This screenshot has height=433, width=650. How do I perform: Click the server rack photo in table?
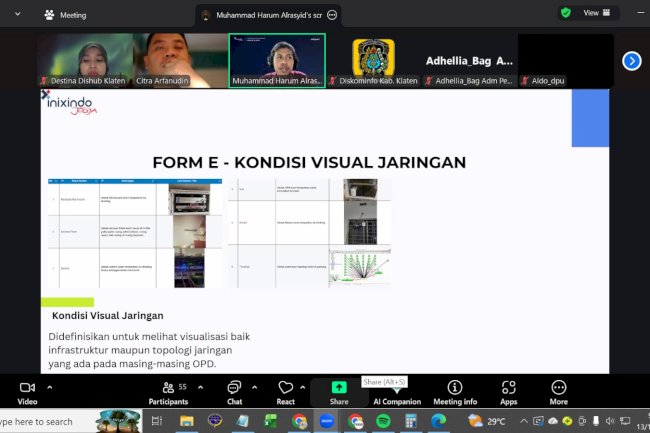tap(189, 199)
